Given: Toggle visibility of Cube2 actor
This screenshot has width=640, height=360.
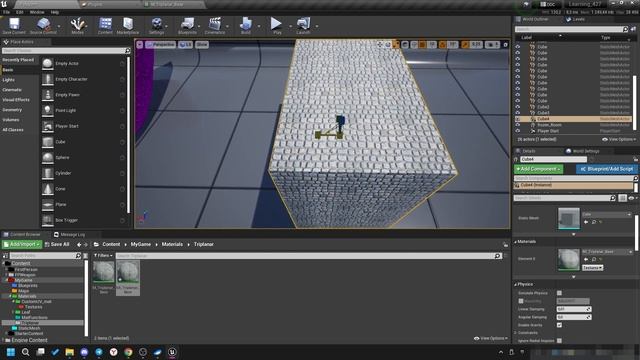Looking at the screenshot, I should pos(518,107).
